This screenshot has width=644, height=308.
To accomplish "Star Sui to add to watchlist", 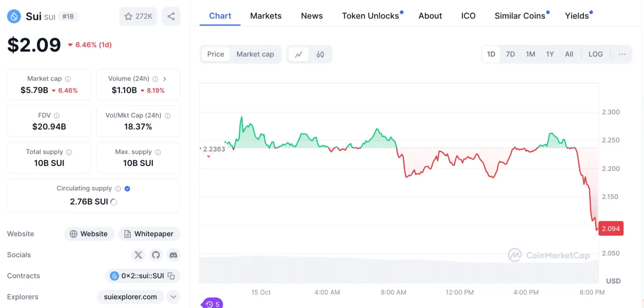I will pos(138,16).
